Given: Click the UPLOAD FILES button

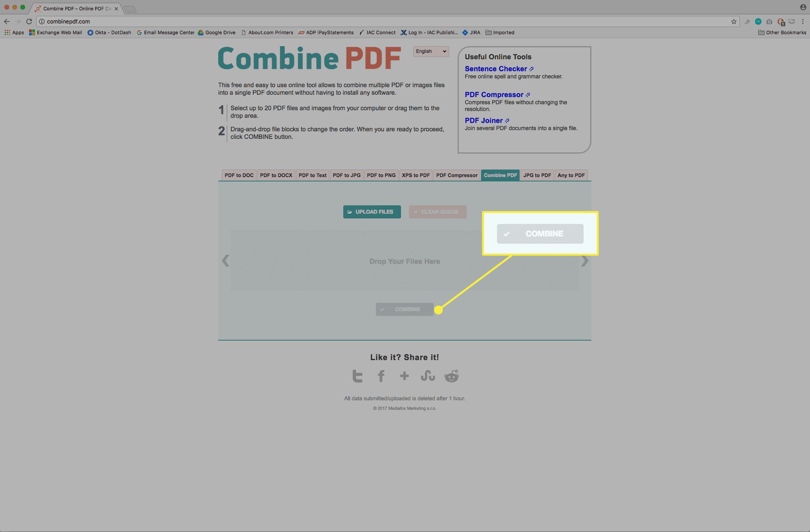Looking at the screenshot, I should 372,211.
